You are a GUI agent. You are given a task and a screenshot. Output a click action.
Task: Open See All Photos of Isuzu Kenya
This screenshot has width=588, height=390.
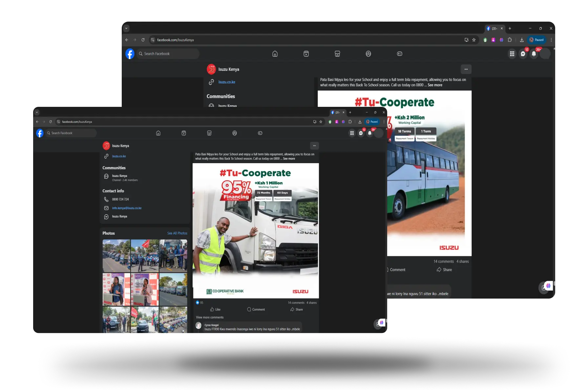point(177,233)
